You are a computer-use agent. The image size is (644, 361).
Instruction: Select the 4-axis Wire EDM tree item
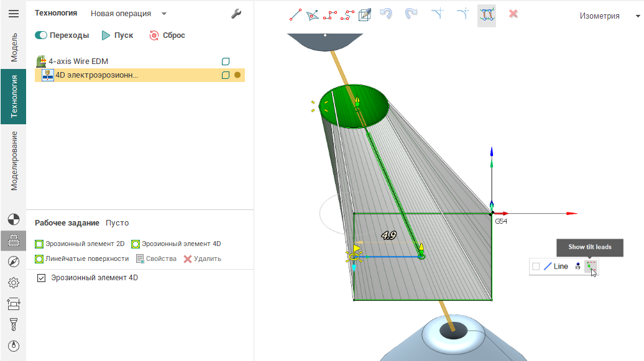click(78, 62)
